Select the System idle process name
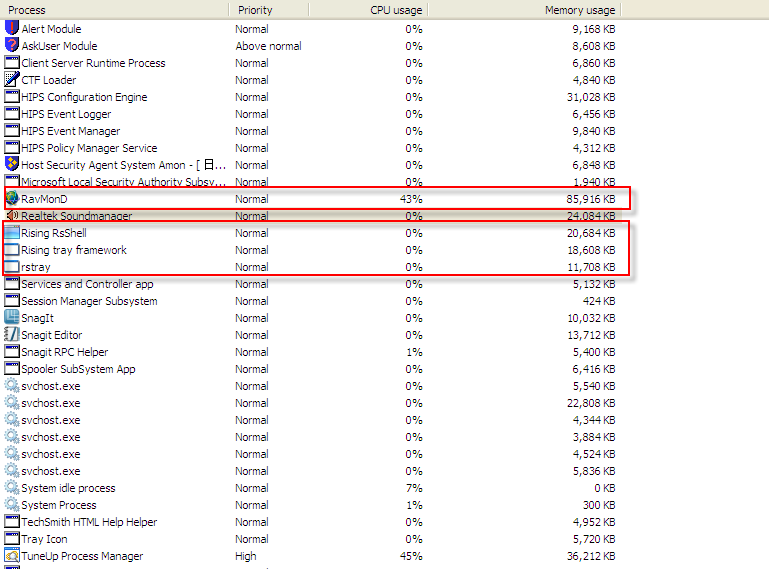This screenshot has height=569, width=769. (68, 488)
